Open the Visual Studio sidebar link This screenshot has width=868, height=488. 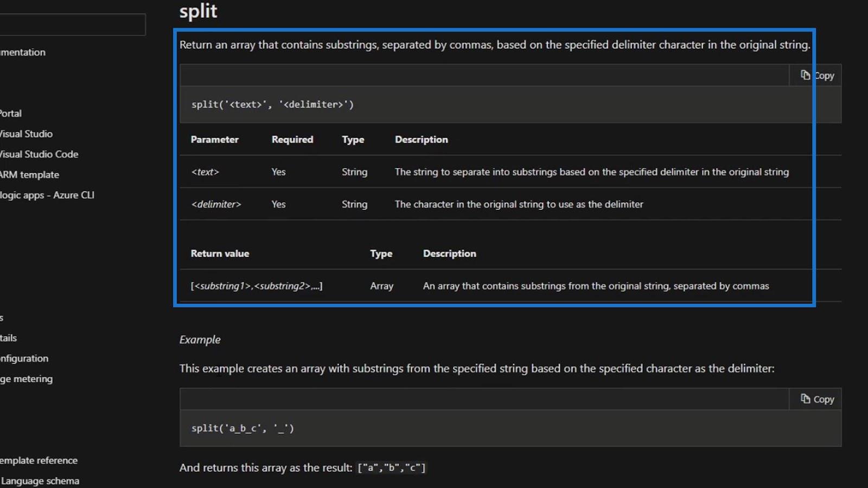pos(26,134)
